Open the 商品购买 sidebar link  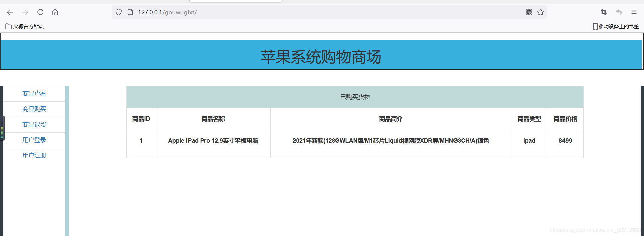tap(34, 109)
